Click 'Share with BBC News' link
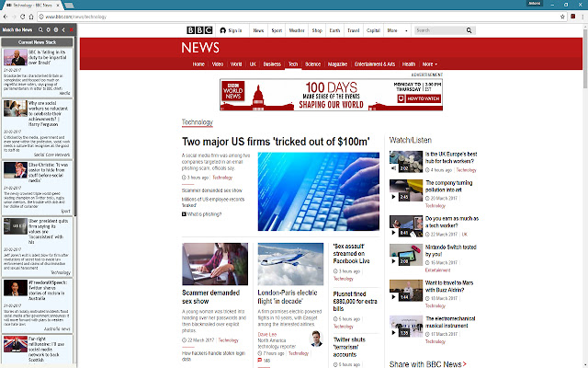The height and width of the screenshot is (368, 588). coord(427,364)
